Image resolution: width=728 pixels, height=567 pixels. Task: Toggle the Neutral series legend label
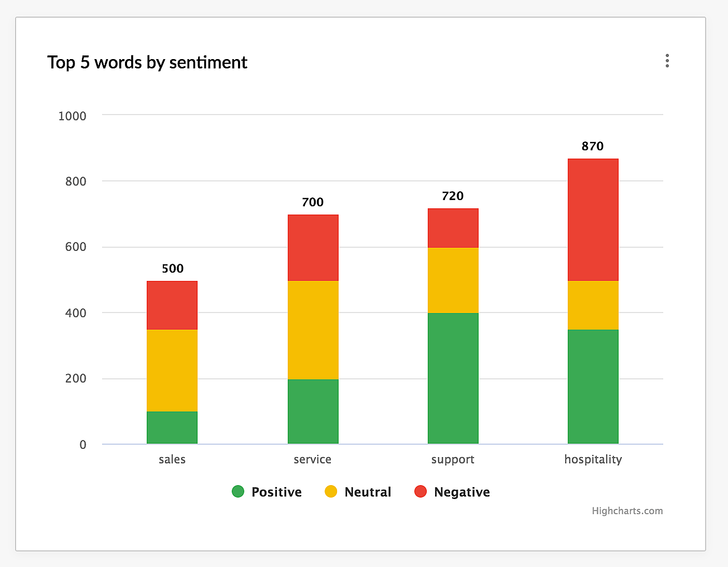point(368,492)
